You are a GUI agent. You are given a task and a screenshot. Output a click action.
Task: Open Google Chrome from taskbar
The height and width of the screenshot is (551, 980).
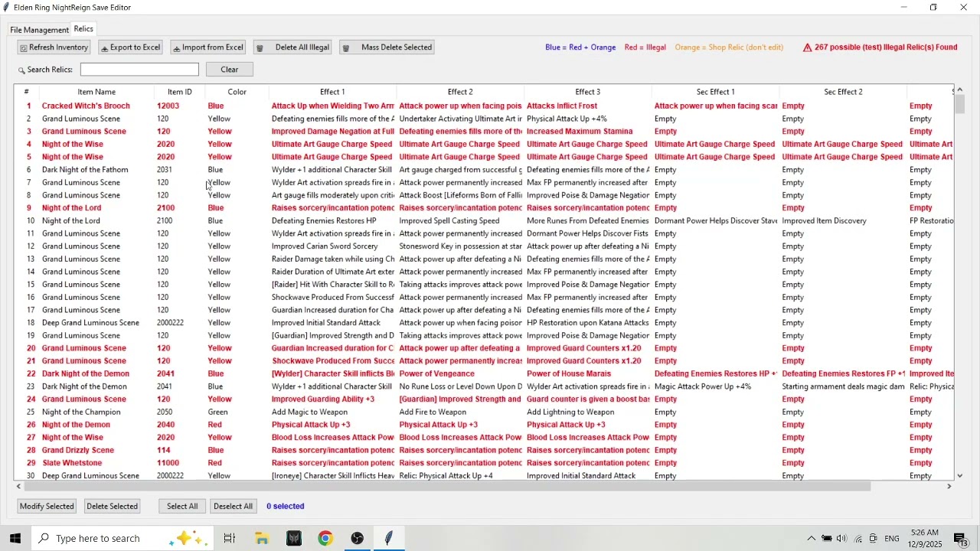(x=326, y=539)
